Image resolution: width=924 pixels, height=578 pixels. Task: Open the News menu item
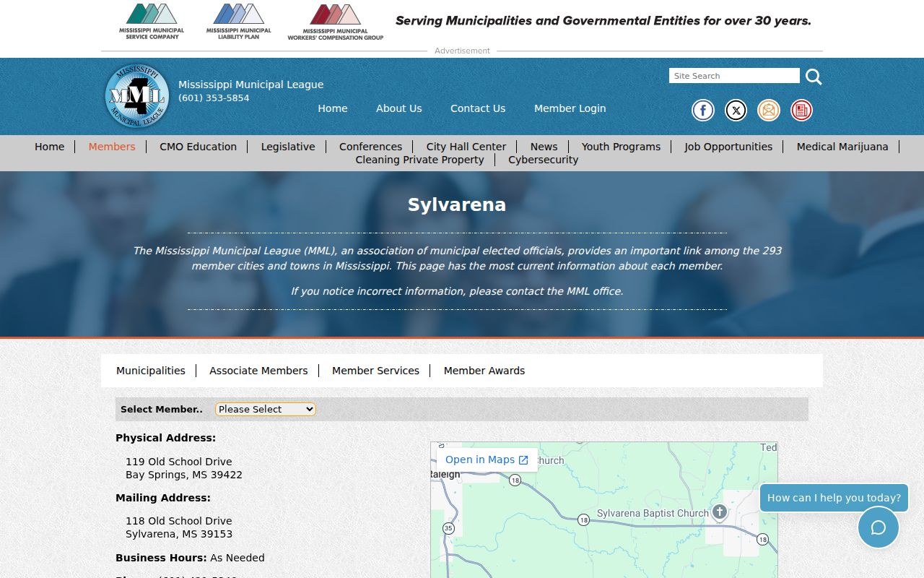tap(544, 147)
